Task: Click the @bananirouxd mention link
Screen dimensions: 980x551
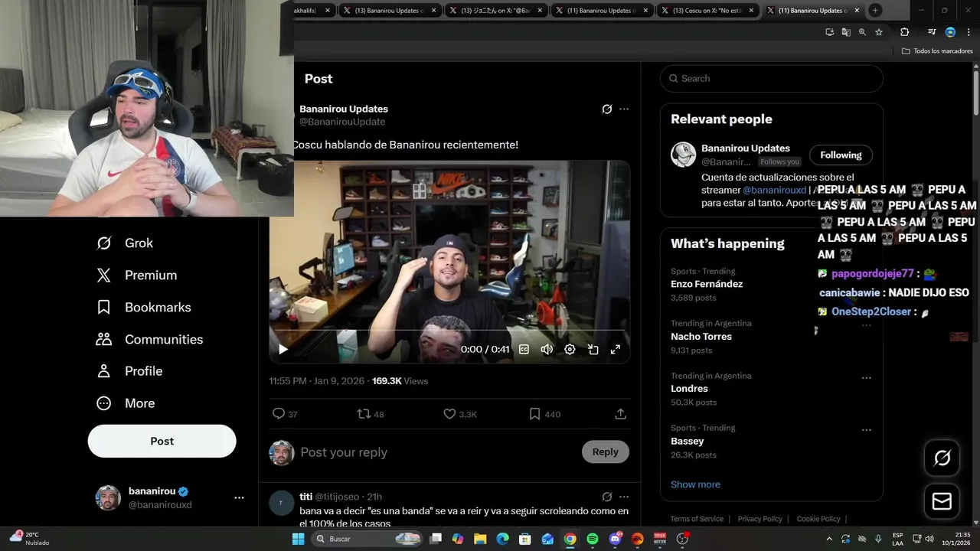Action: tap(774, 190)
